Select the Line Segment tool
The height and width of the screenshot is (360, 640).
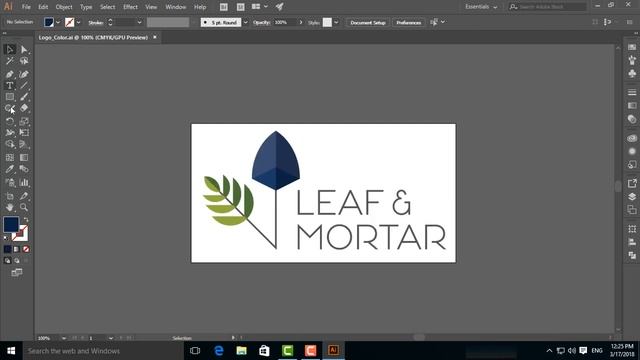24,85
